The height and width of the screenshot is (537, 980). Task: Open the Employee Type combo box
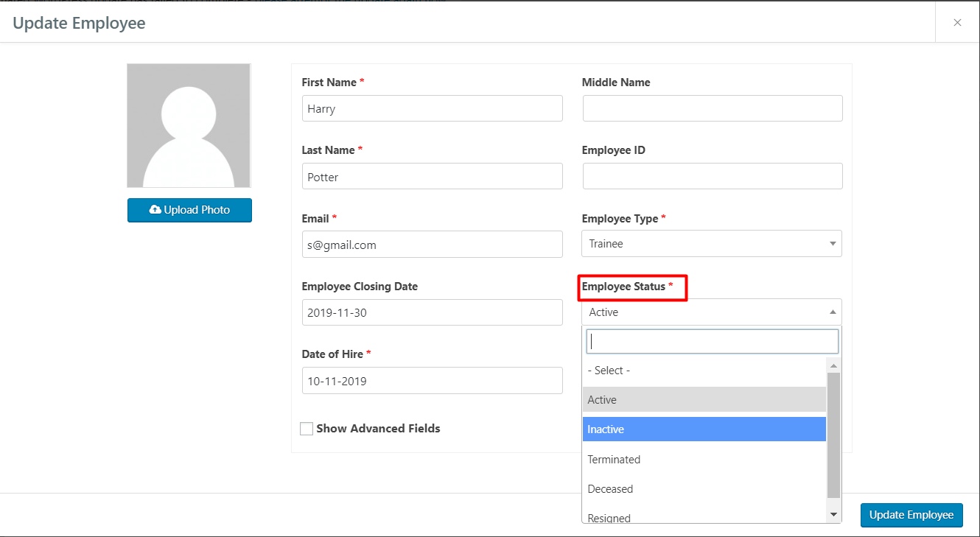pyautogui.click(x=711, y=244)
